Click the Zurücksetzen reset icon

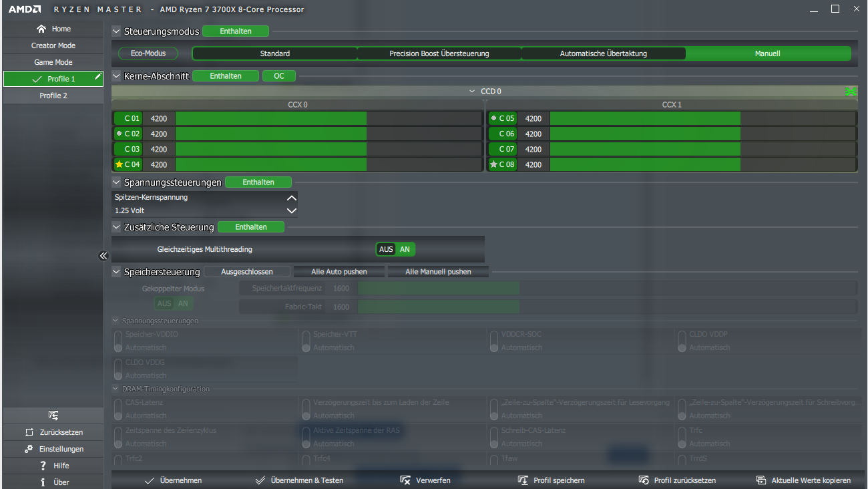tap(29, 432)
